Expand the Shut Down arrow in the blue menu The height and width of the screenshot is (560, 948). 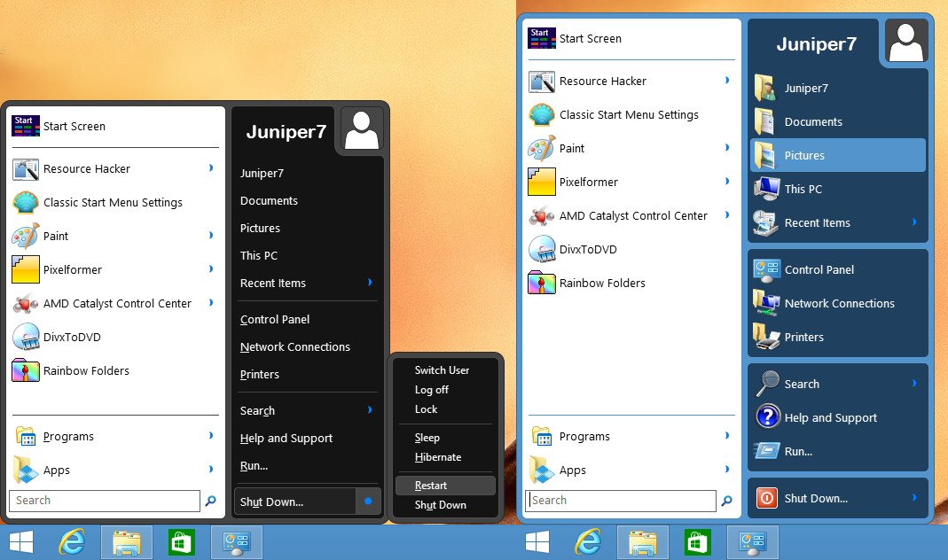pyautogui.click(x=915, y=498)
